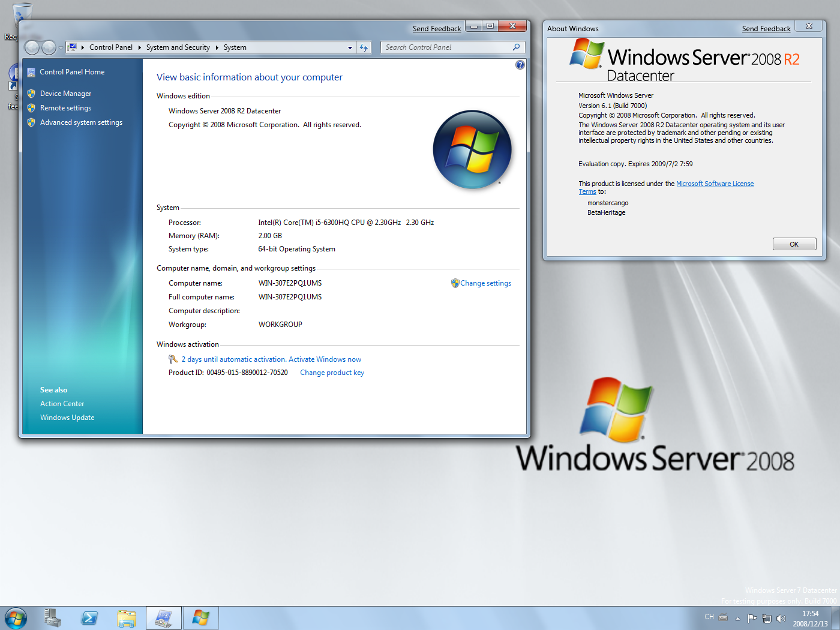Open Advanced system settings
Image resolution: width=840 pixels, height=630 pixels.
[x=81, y=122]
